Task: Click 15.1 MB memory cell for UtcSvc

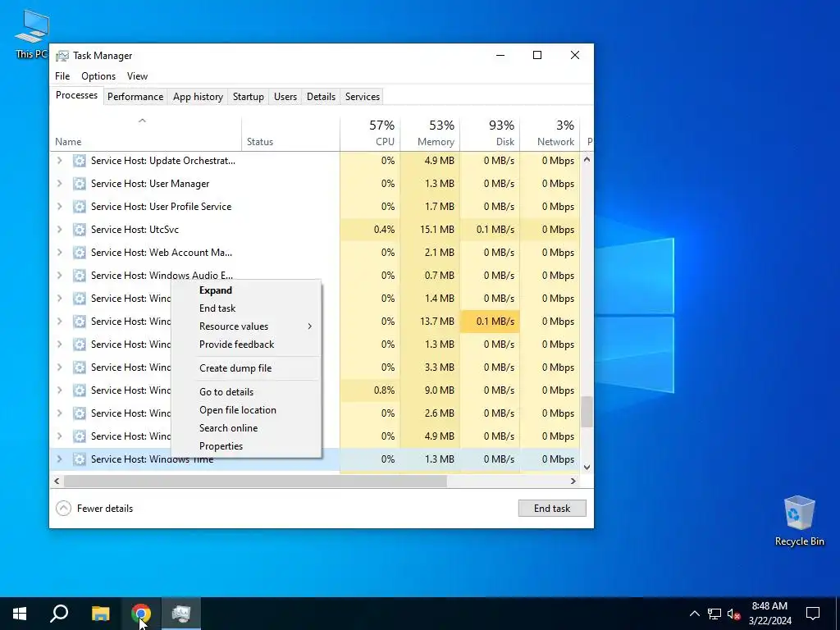Action: [x=430, y=230]
